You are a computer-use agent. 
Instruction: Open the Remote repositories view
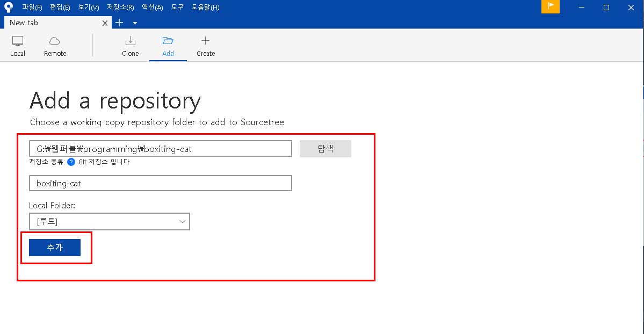coord(55,46)
